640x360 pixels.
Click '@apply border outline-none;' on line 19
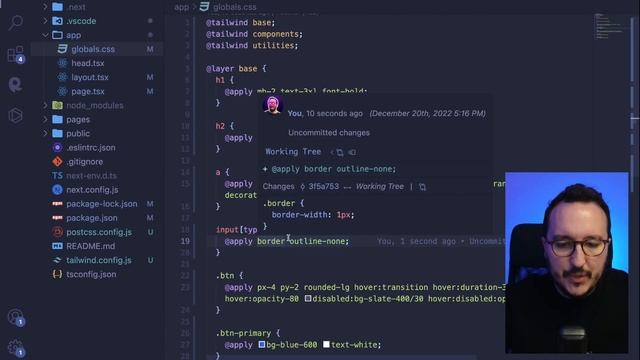point(287,241)
